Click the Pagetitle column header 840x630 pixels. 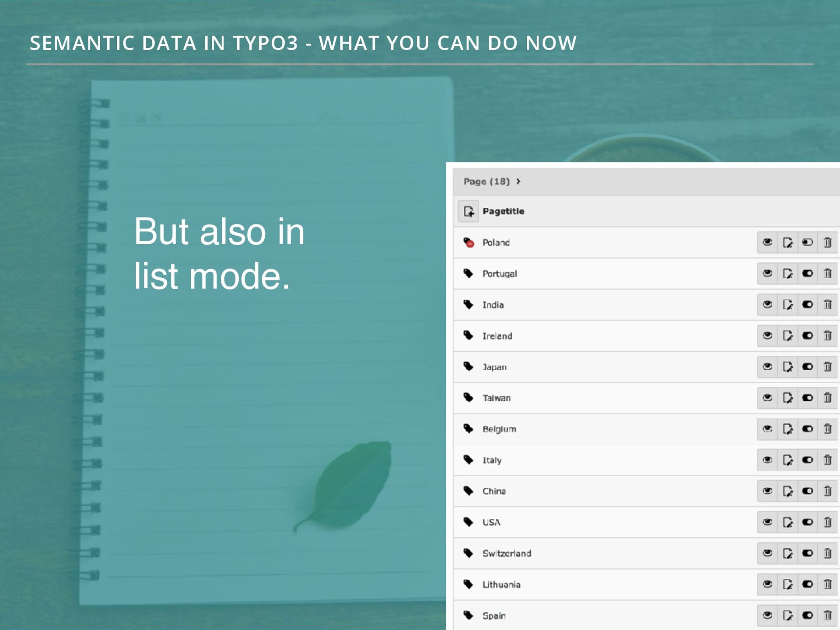503,211
